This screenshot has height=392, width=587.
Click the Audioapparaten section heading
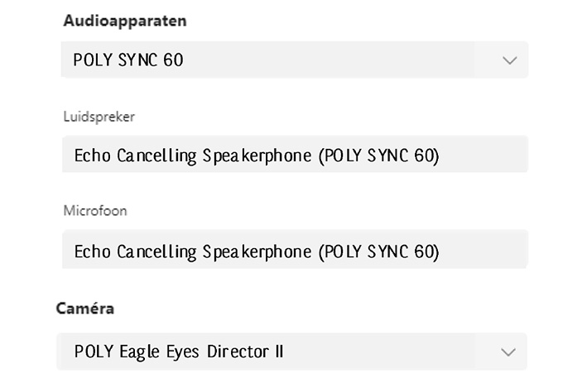pos(124,22)
